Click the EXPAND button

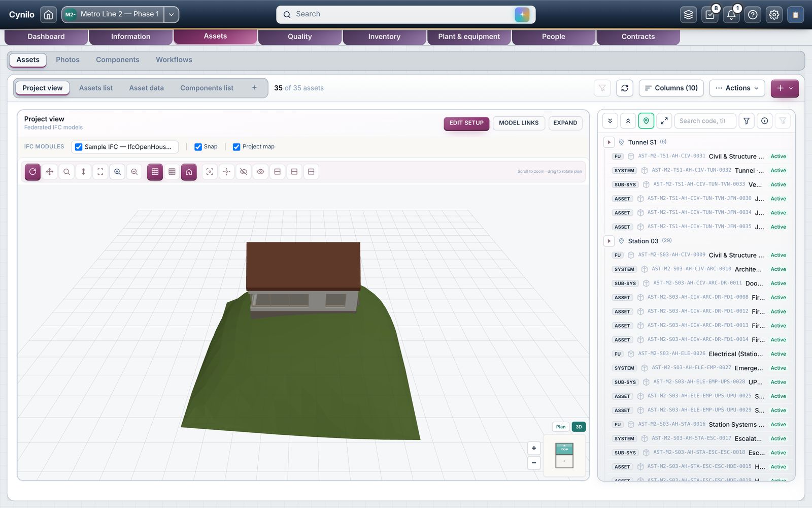pos(565,123)
